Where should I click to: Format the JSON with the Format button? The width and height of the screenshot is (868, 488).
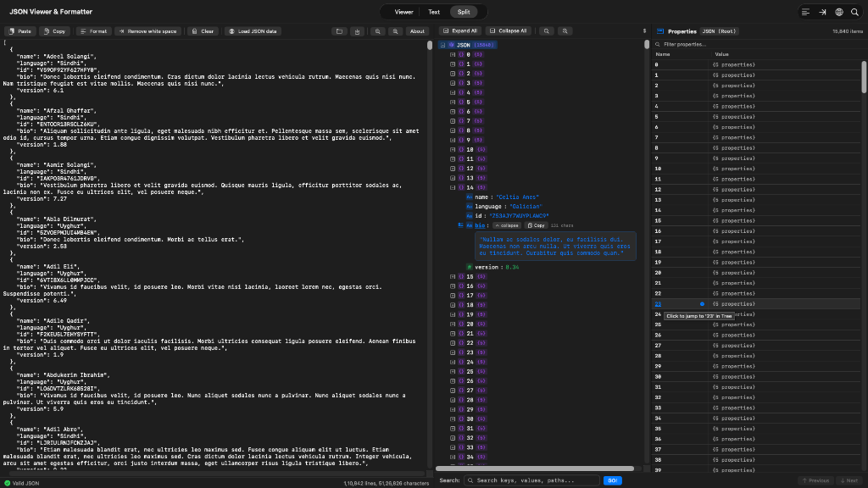pyautogui.click(x=93, y=31)
